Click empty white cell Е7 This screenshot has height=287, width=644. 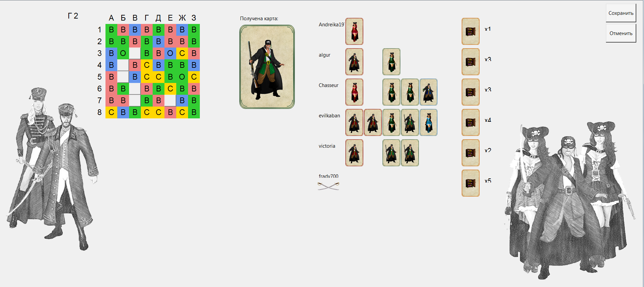click(x=170, y=101)
